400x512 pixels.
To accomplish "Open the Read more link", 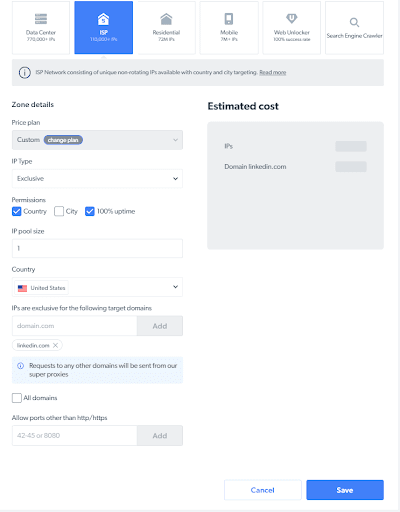I will (x=273, y=72).
